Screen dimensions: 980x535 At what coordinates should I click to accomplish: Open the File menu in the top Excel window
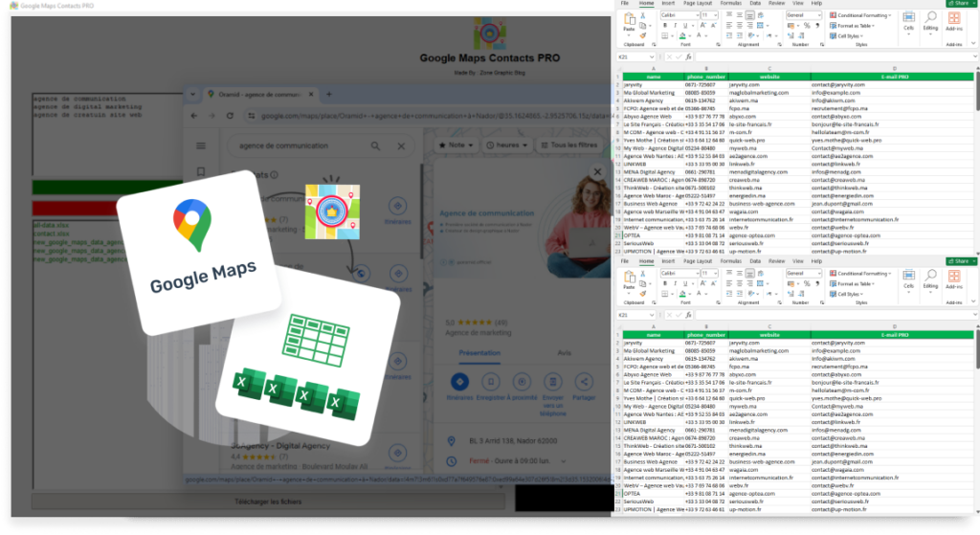point(625,3)
